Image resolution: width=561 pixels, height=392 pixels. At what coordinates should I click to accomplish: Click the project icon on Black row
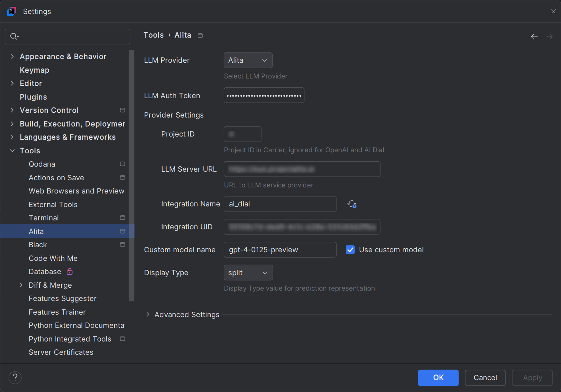122,244
